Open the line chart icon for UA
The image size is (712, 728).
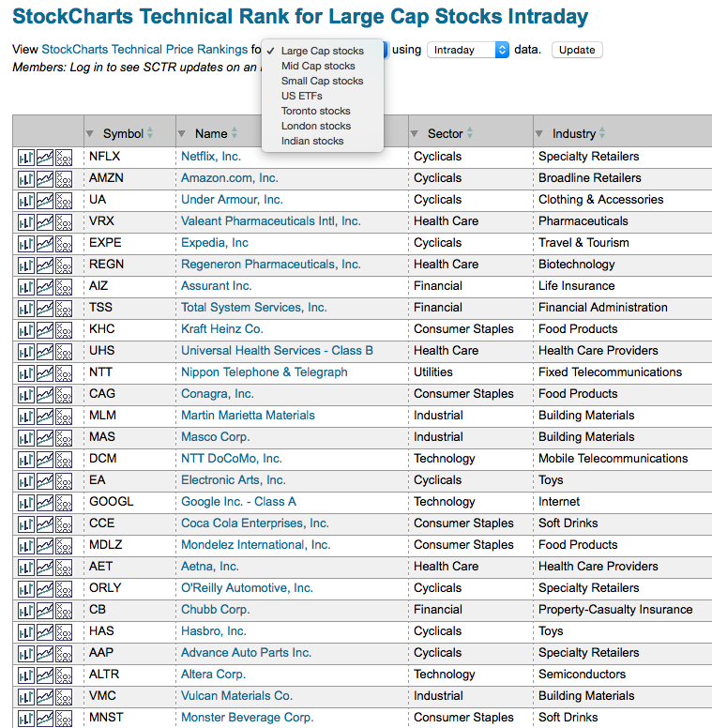point(45,201)
